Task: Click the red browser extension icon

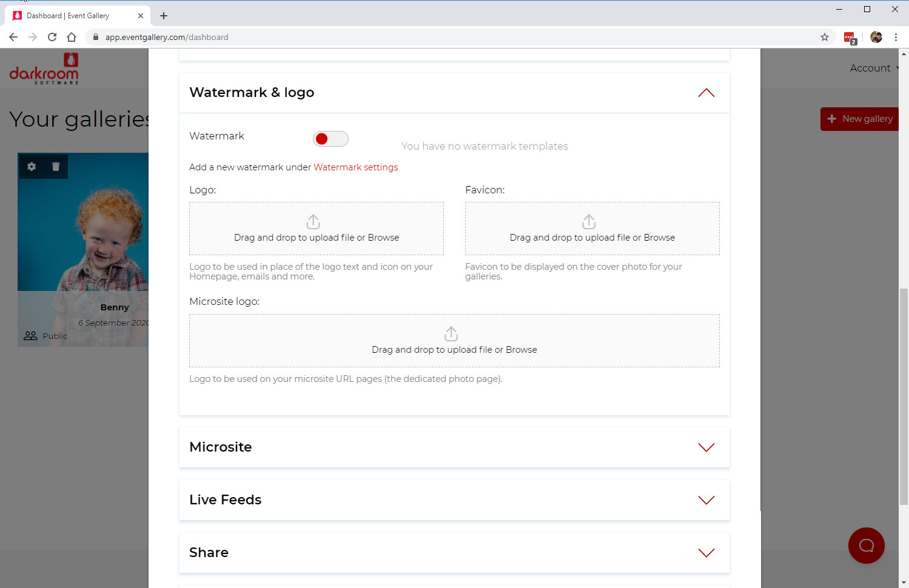Action: [x=850, y=38]
